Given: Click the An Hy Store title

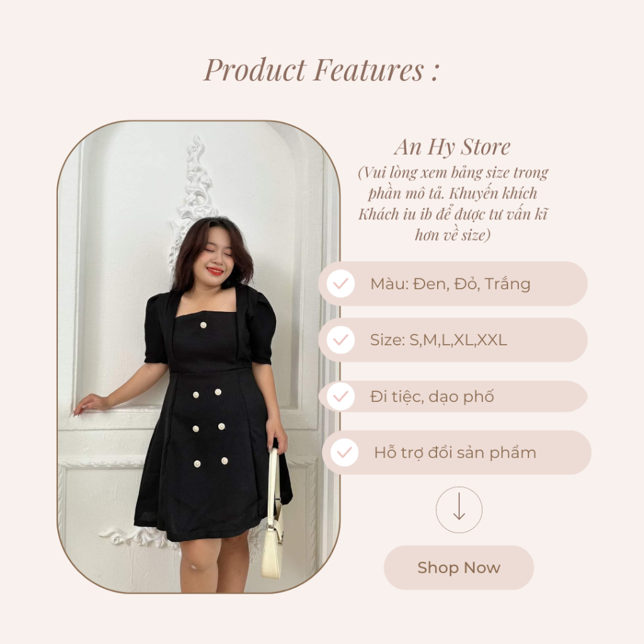Looking at the screenshot, I should click(x=452, y=147).
